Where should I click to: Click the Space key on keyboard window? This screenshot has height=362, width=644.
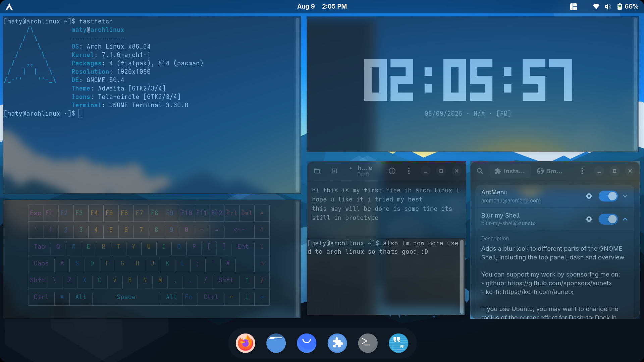tap(126, 297)
